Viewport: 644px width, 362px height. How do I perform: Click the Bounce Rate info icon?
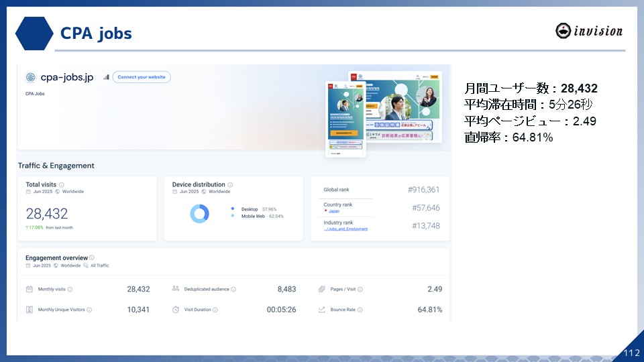360,310
